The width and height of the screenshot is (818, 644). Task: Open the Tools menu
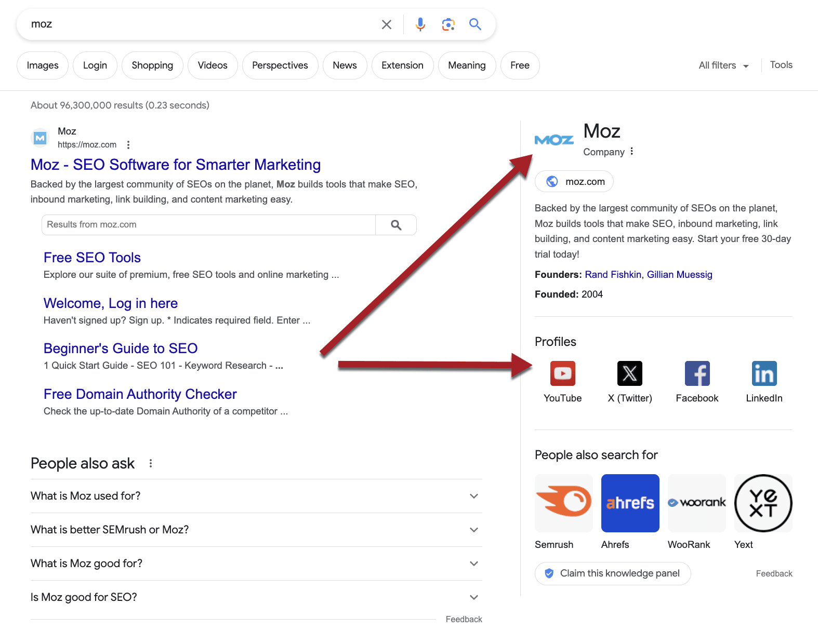(x=781, y=65)
